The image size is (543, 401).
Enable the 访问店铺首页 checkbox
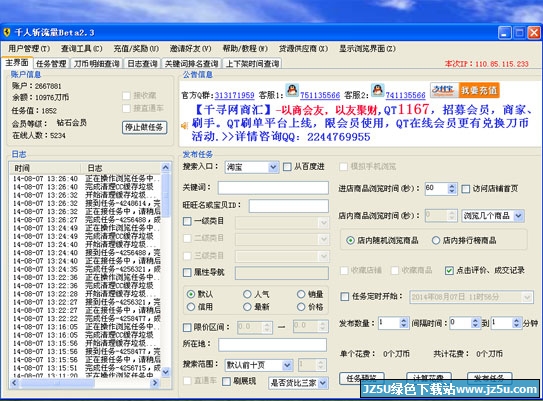[x=466, y=189]
